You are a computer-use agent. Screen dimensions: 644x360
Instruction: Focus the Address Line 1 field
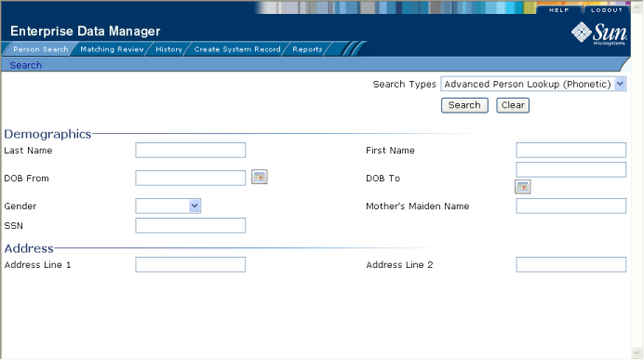coord(191,264)
